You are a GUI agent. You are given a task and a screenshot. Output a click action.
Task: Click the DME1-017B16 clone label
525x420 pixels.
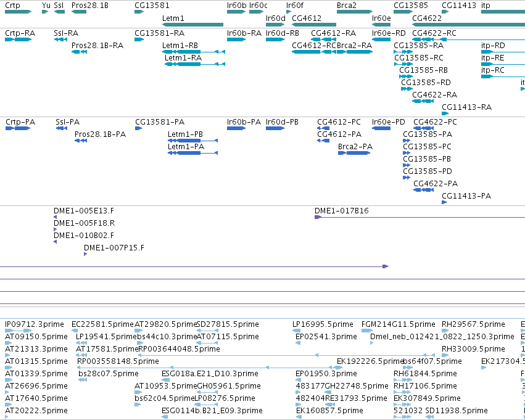342,210
